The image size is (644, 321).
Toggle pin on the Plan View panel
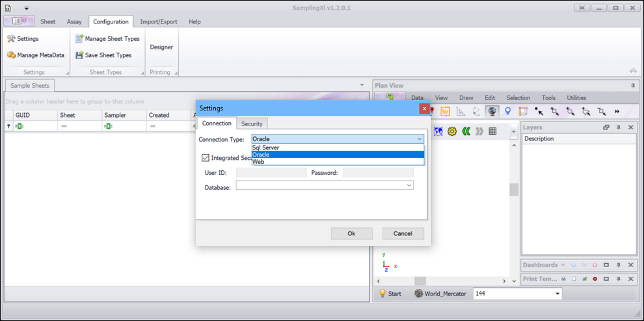[632, 86]
